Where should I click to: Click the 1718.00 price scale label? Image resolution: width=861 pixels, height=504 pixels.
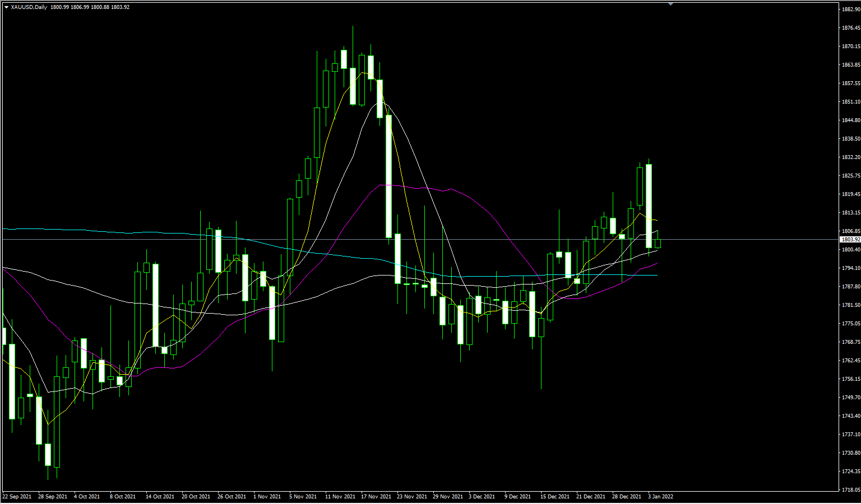(850, 490)
